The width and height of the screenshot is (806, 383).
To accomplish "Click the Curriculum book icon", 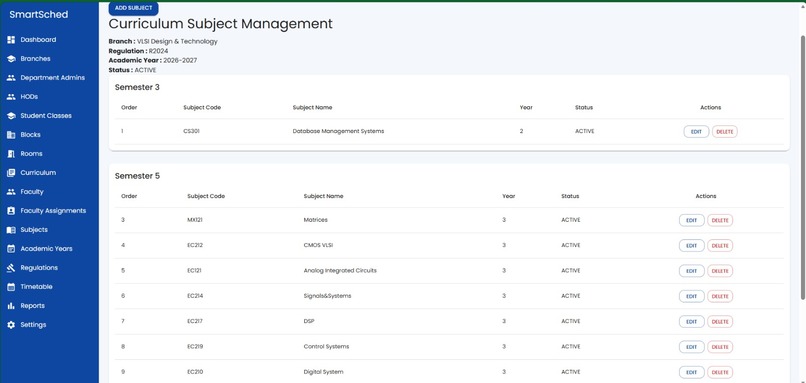I will pyautogui.click(x=11, y=173).
